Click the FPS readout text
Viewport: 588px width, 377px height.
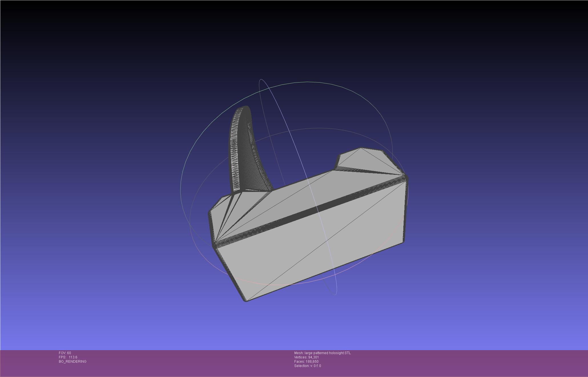[x=68, y=357]
